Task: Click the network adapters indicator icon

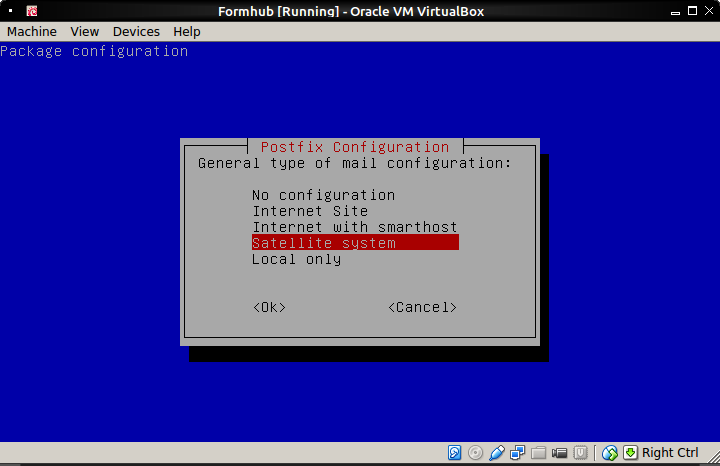Action: coord(518,453)
